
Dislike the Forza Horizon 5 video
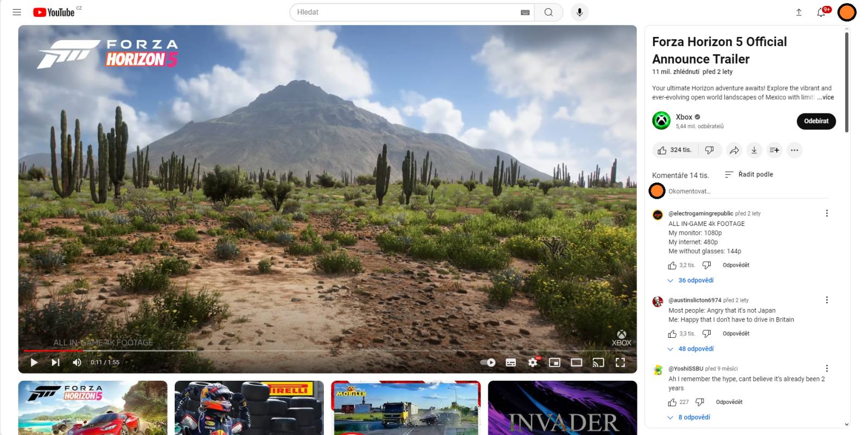point(709,150)
